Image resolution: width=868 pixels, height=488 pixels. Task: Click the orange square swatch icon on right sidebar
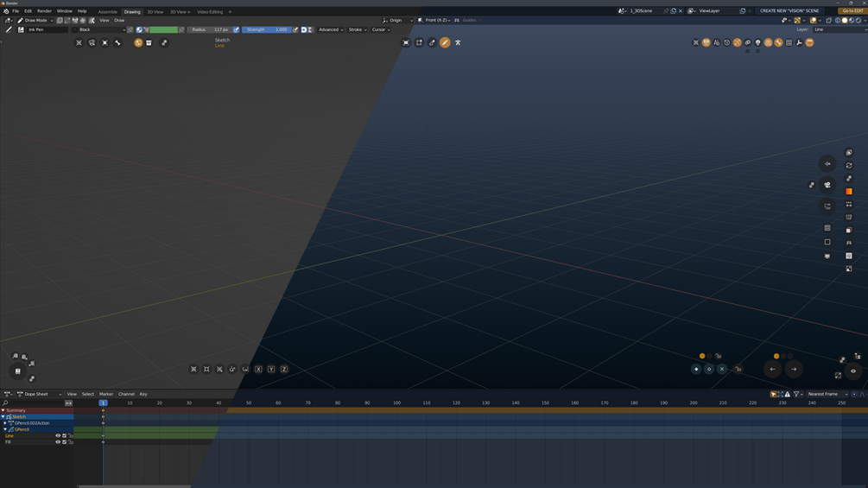coord(849,192)
